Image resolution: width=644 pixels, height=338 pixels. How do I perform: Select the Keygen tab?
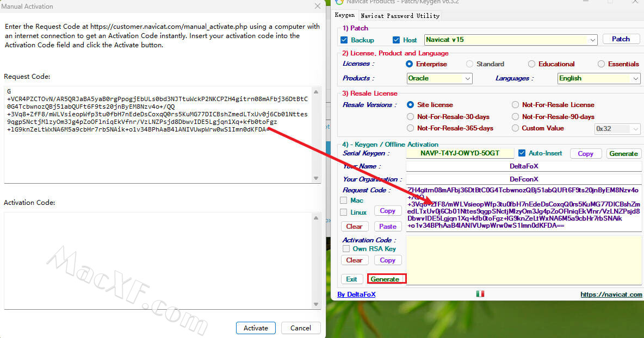pos(345,16)
